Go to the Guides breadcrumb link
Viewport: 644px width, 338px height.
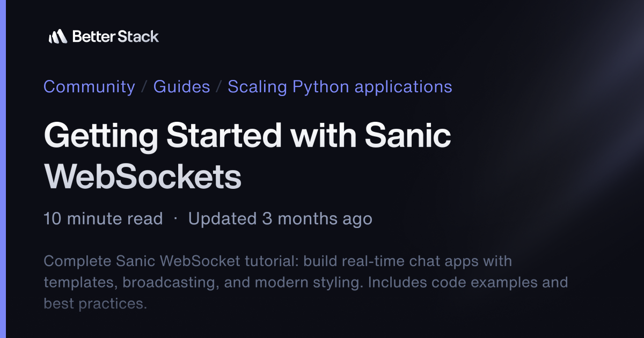[181, 86]
